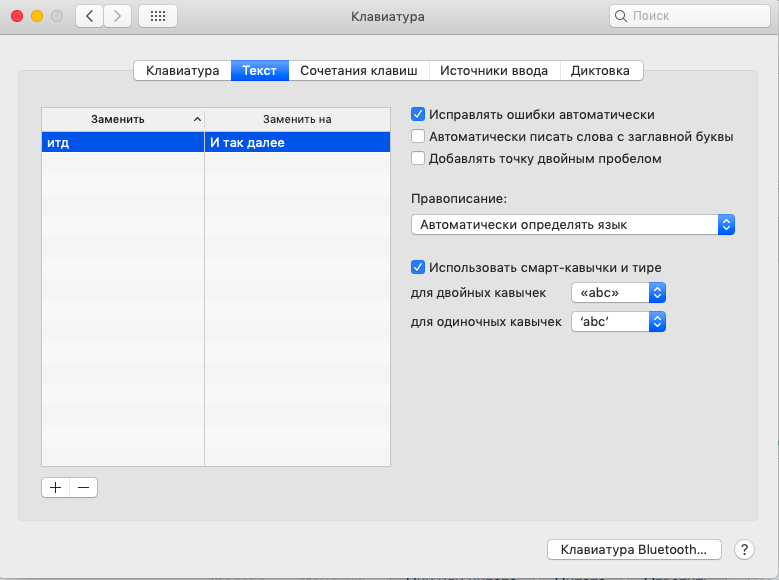Sort by the Заменить column header
Image resolution: width=779 pixels, height=580 pixels.
[x=122, y=119]
